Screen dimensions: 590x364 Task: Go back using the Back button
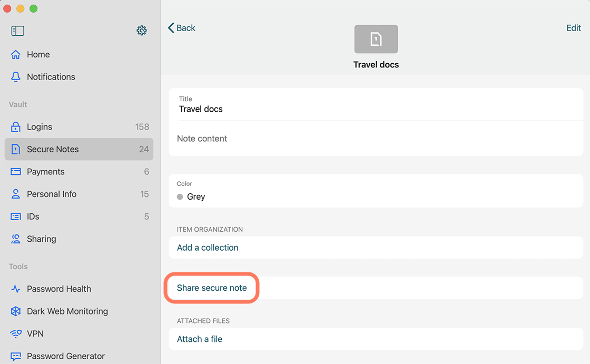click(181, 27)
